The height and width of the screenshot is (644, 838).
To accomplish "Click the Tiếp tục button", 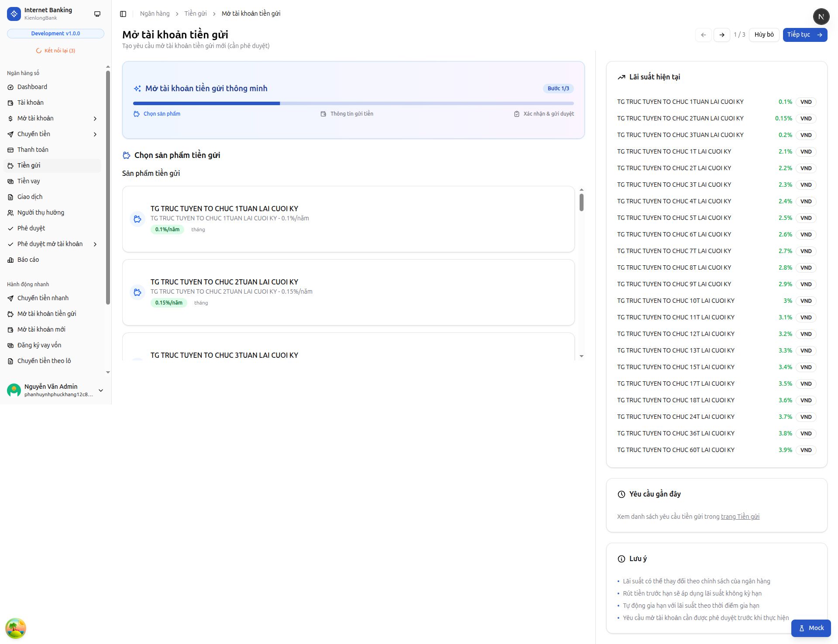I will coord(805,35).
